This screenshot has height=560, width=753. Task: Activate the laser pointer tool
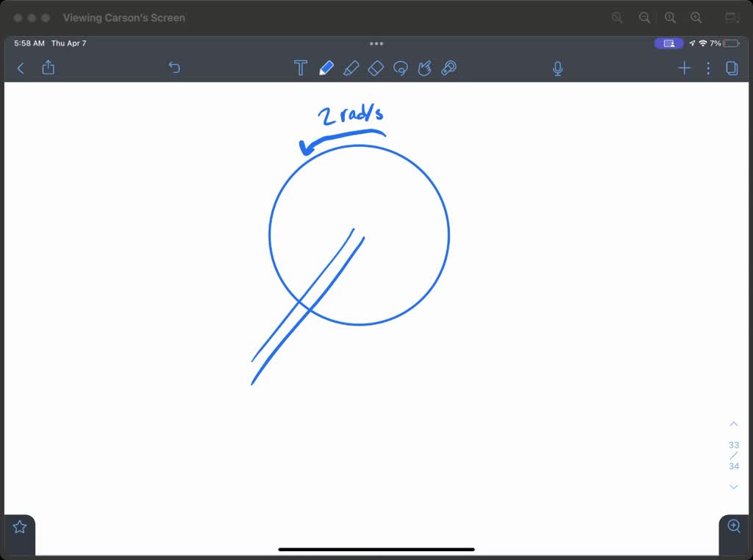449,68
